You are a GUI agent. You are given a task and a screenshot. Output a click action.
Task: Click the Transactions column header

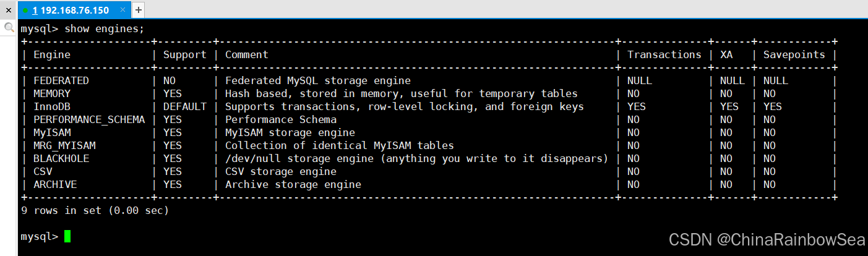pyautogui.click(x=664, y=54)
